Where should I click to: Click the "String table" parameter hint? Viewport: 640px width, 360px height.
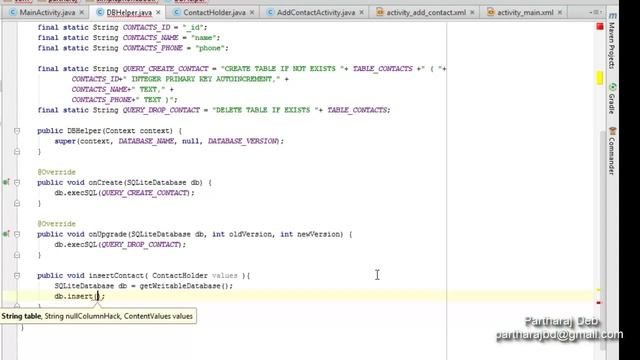click(x=21, y=316)
